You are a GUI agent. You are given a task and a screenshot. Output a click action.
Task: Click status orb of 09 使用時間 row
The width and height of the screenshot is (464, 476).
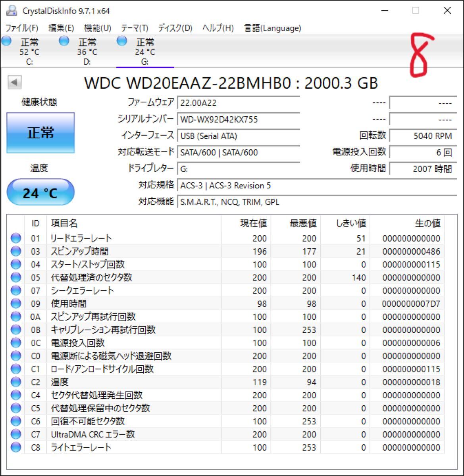16,304
